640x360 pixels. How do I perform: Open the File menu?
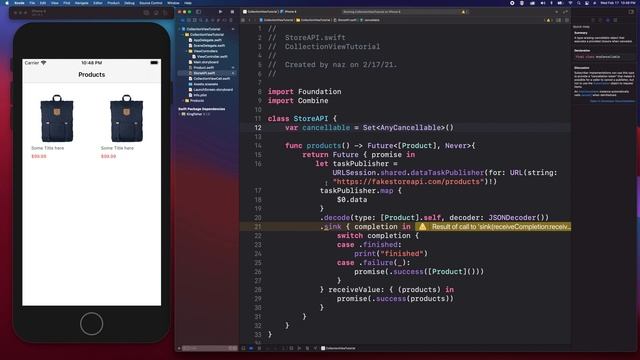coord(32,3)
